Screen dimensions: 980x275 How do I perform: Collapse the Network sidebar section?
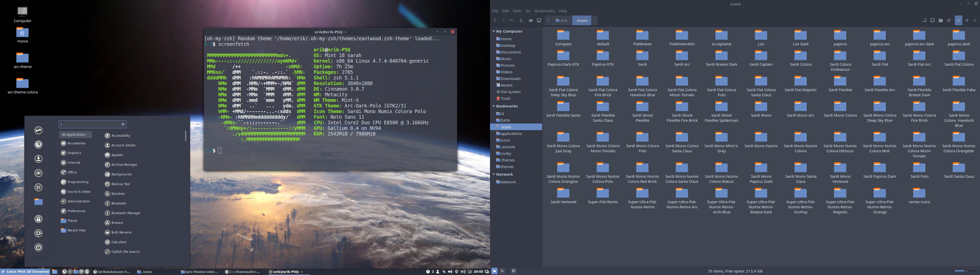coord(493,174)
